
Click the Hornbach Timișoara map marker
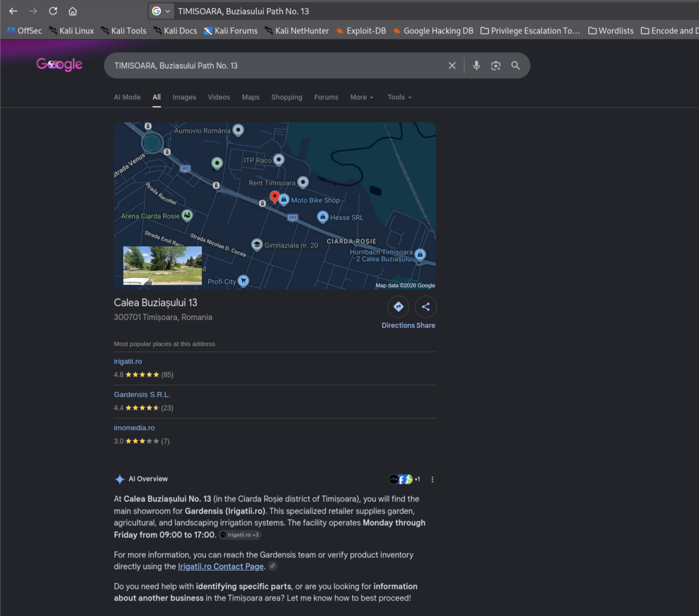420,255
